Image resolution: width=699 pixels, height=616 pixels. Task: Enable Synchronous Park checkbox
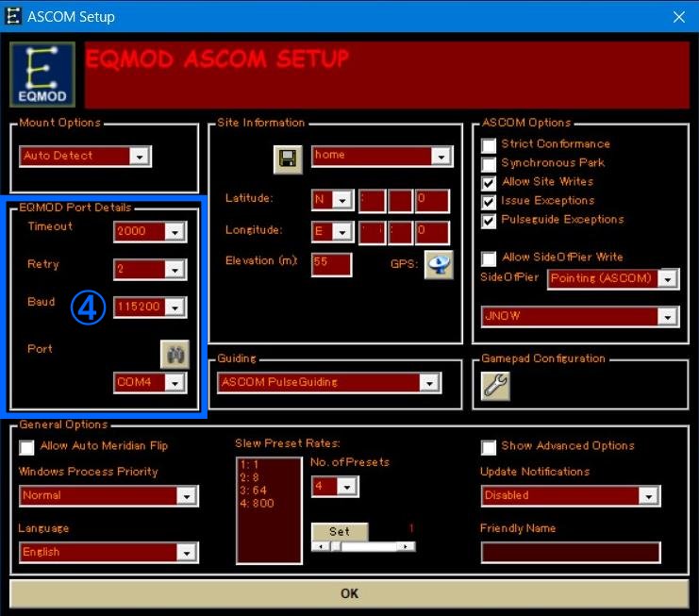tap(489, 164)
